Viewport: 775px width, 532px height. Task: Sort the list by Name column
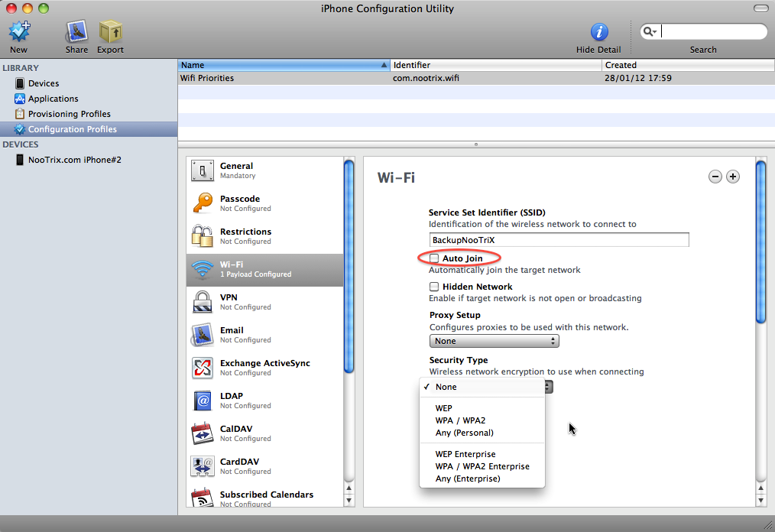coord(284,65)
